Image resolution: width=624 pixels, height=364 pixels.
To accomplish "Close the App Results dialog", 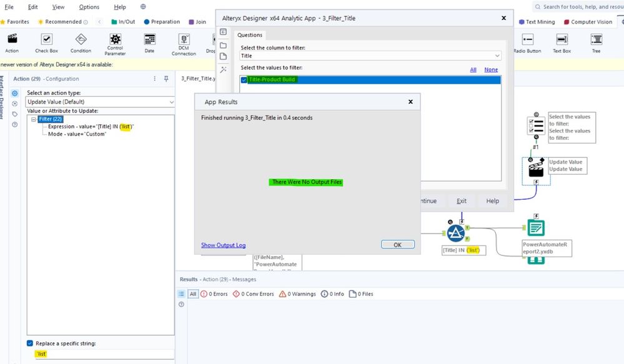I will click(x=411, y=102).
